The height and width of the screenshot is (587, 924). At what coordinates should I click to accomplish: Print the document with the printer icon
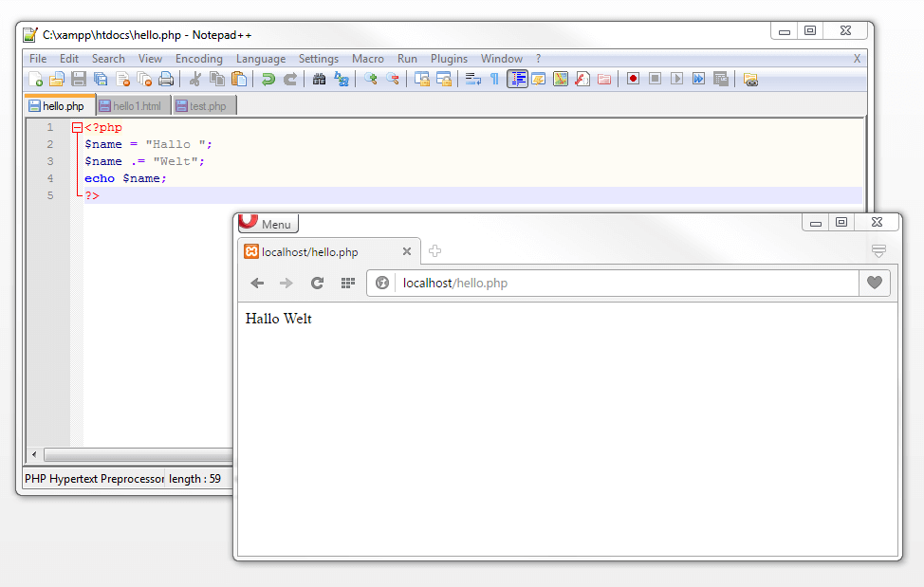pyautogui.click(x=166, y=79)
